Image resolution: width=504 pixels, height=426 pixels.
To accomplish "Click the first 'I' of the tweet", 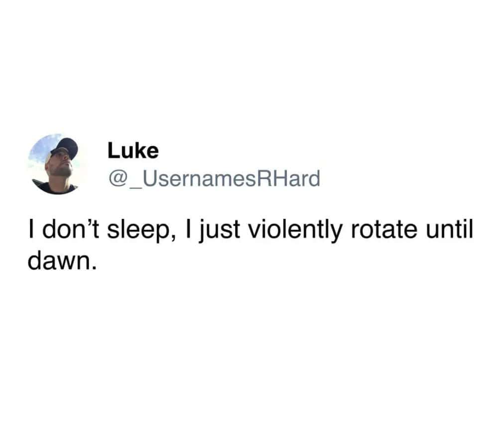I will pos(31,229).
